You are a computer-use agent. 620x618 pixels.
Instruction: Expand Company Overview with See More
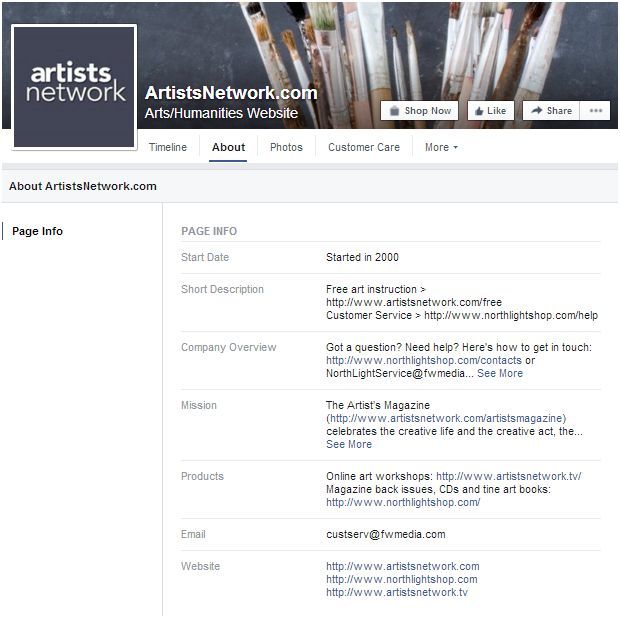(500, 373)
